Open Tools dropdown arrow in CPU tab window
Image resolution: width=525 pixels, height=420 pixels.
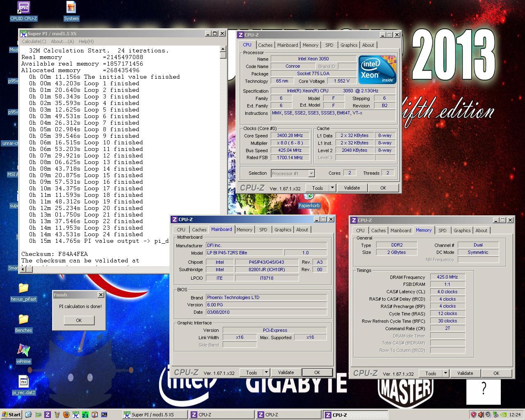click(332, 188)
